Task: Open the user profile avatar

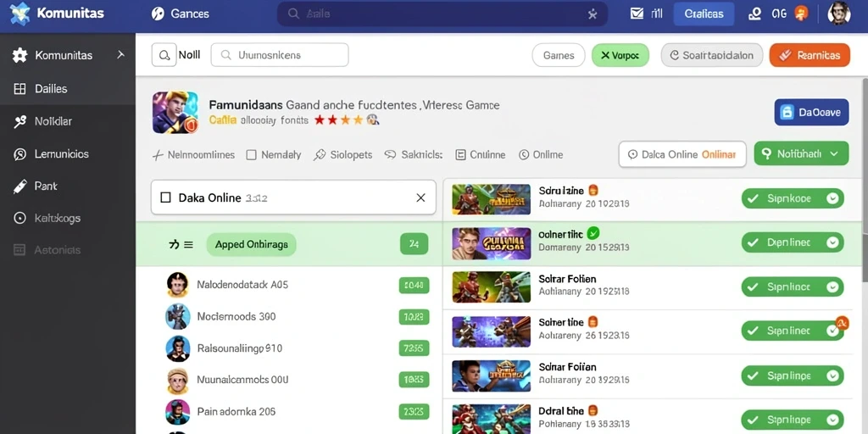Action: click(x=838, y=14)
